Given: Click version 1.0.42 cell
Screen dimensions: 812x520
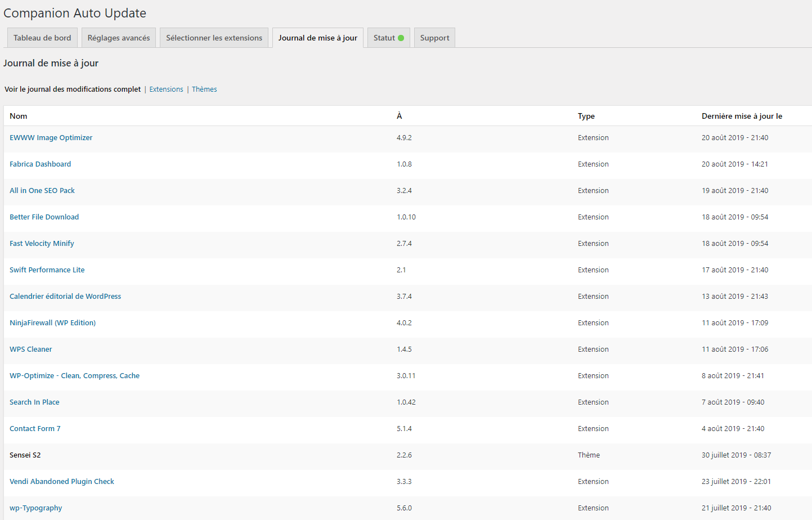Looking at the screenshot, I should (406, 402).
